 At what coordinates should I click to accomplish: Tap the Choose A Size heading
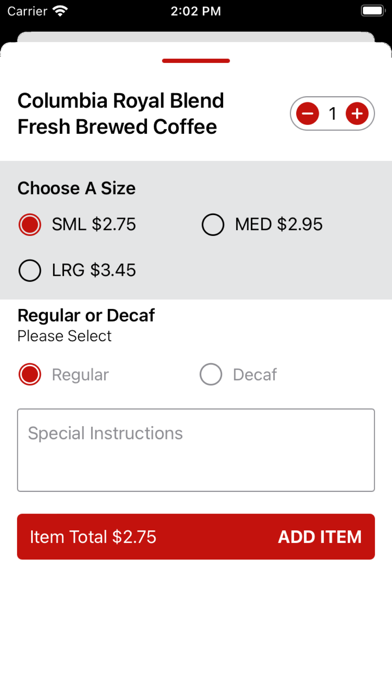point(76,188)
